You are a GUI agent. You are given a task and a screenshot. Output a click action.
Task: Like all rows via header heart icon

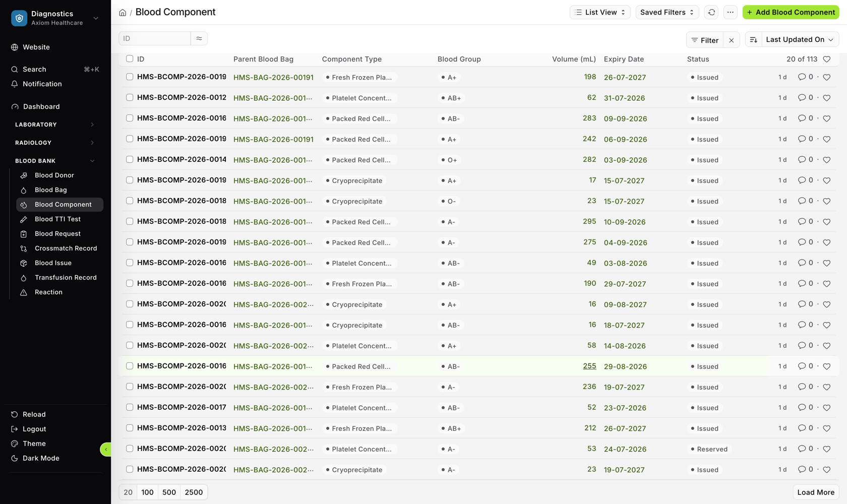(827, 59)
